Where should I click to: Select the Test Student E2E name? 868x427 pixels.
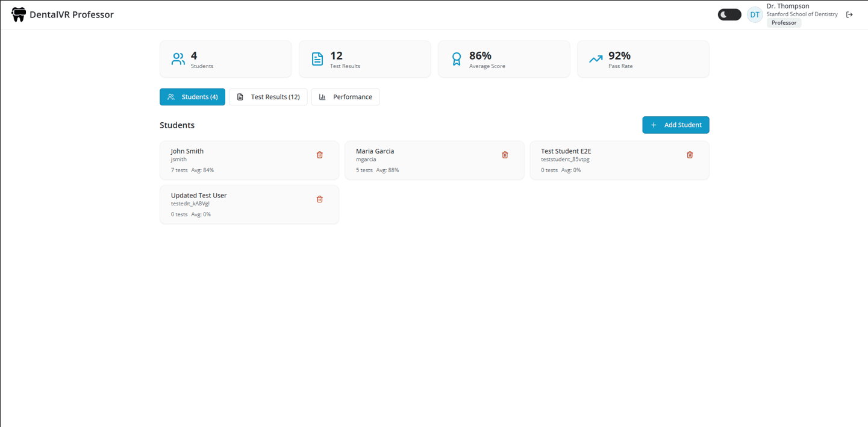click(x=566, y=151)
